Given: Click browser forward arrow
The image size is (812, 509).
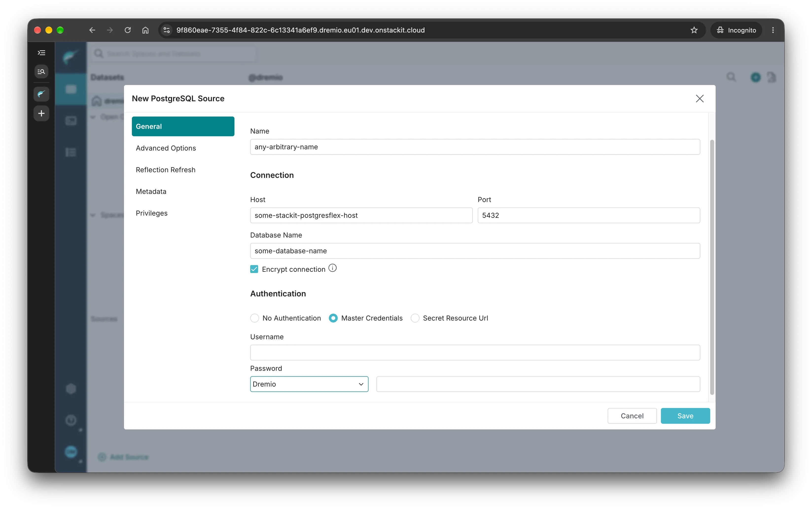Looking at the screenshot, I should 110,30.
